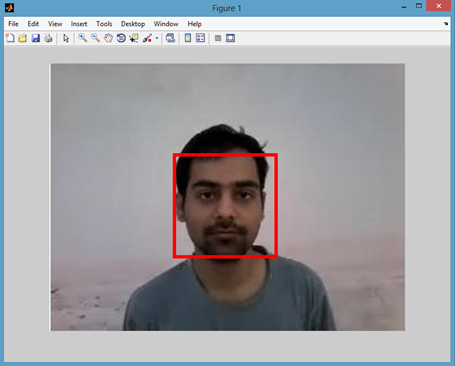Enable the Rotate 3D tool

[x=121, y=38]
